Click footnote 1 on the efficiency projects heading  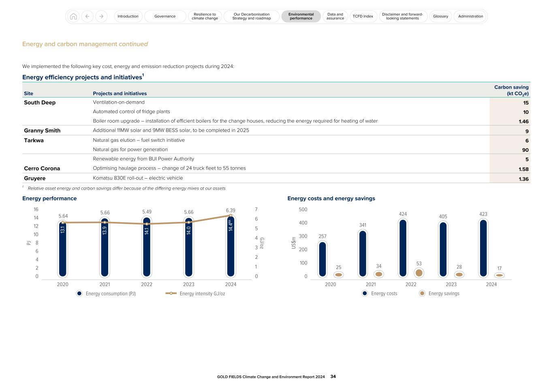143,75
